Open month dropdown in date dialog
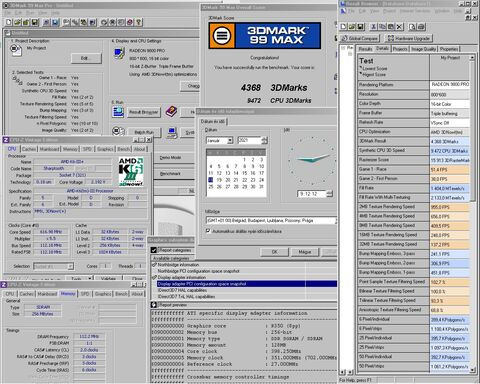480x384 pixels. pyautogui.click(x=230, y=141)
